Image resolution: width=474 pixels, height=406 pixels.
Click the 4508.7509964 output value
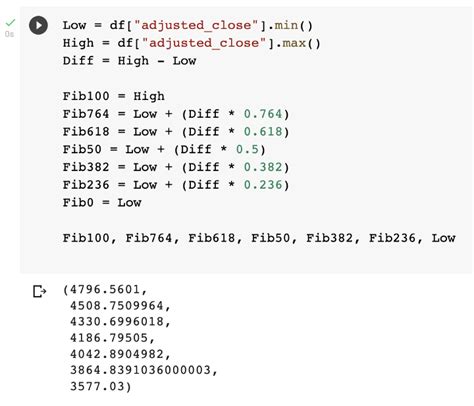117,306
